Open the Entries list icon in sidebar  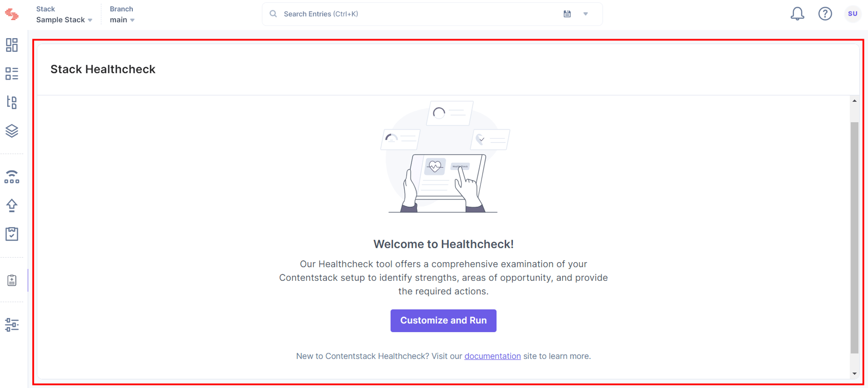[12, 74]
